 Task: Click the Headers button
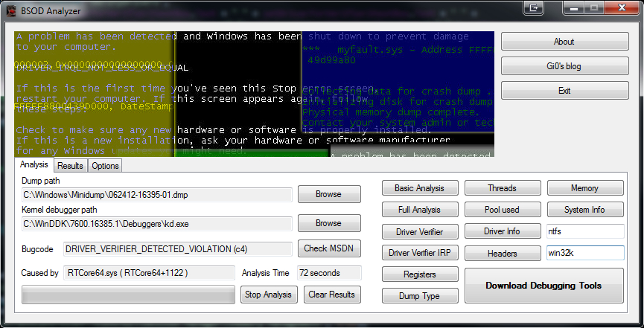pyautogui.click(x=503, y=254)
